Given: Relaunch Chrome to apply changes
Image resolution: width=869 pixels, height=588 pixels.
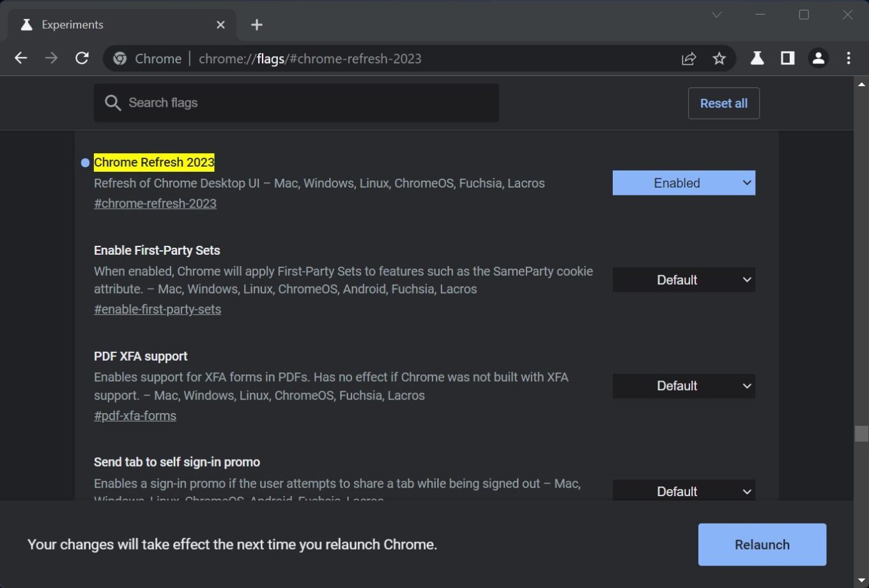Looking at the screenshot, I should point(762,545).
